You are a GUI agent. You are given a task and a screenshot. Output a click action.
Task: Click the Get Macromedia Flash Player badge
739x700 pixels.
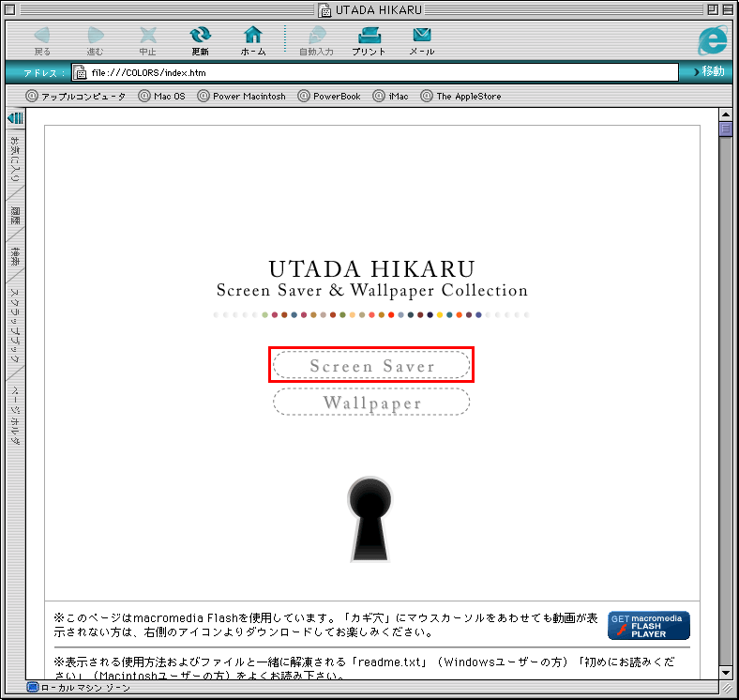click(649, 626)
